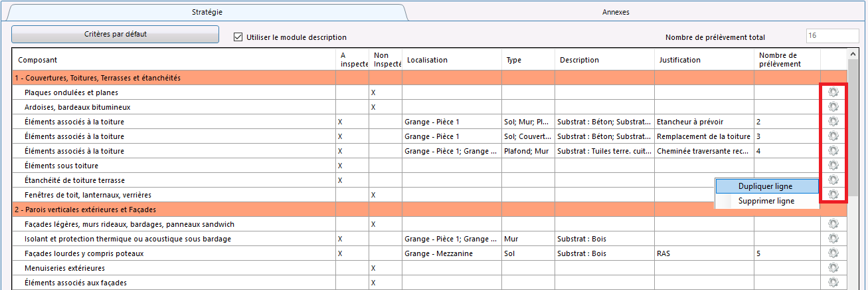Select the Remplacement de la toiture justification cell
Viewport: 868px width, 290px height.
(x=703, y=136)
